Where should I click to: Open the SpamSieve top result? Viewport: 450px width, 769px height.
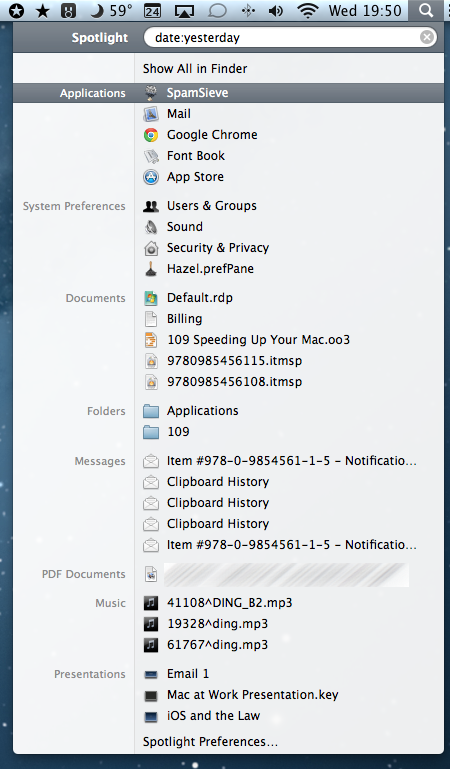pyautogui.click(x=228, y=93)
